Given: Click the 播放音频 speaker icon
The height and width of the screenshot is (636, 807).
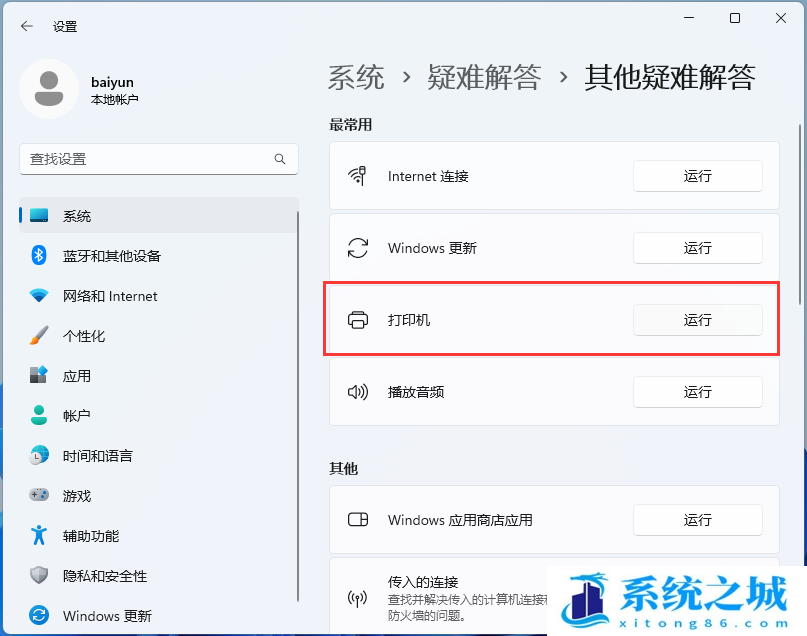Looking at the screenshot, I should pos(358,392).
